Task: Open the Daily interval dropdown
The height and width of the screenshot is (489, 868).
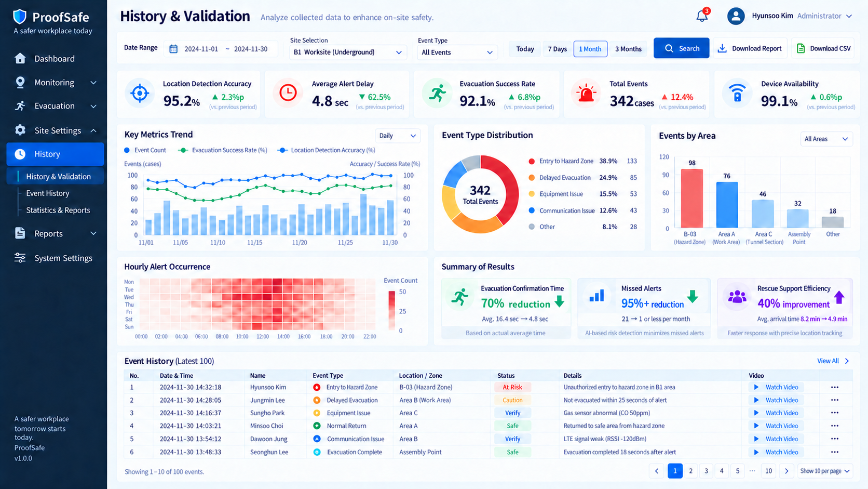Action: 398,136
